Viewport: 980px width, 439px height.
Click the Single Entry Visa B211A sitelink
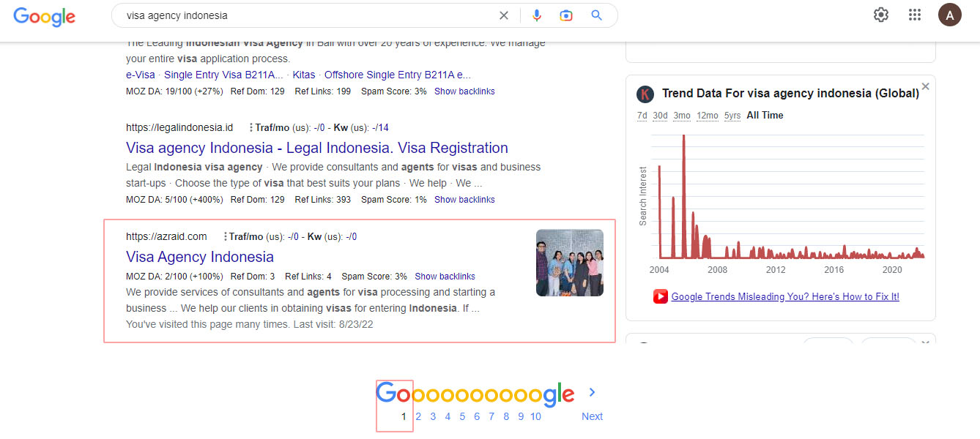[223, 75]
